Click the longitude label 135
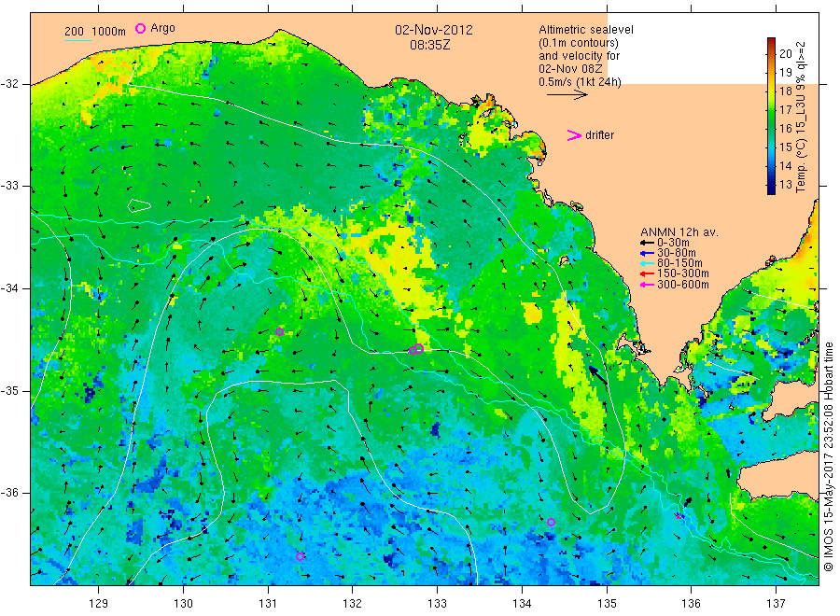This screenshot has height=616, width=840. 607,604
